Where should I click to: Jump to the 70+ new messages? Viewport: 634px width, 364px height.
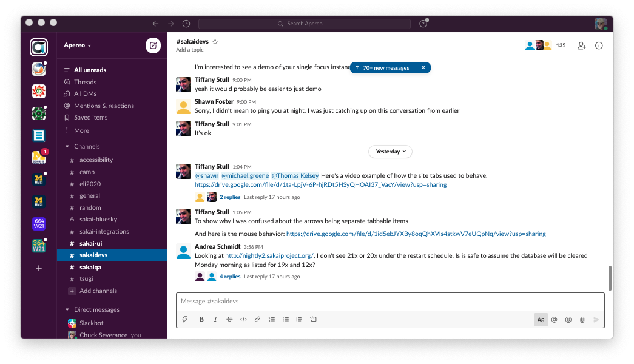(x=386, y=68)
